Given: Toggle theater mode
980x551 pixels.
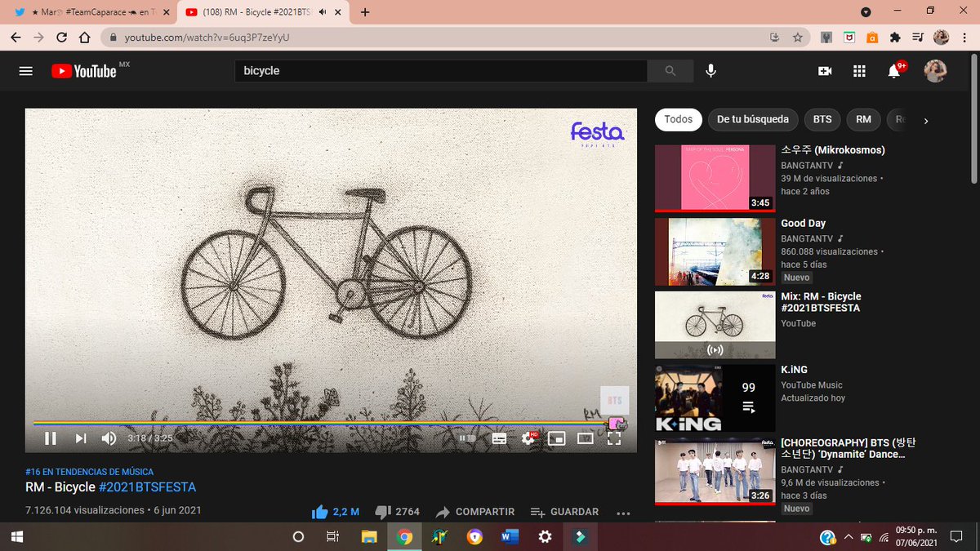Looking at the screenshot, I should click(x=585, y=438).
